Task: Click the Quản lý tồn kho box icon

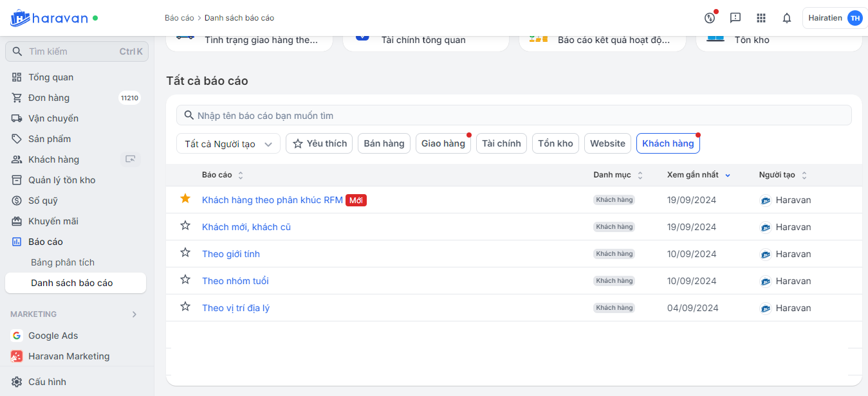Action: [x=17, y=180]
